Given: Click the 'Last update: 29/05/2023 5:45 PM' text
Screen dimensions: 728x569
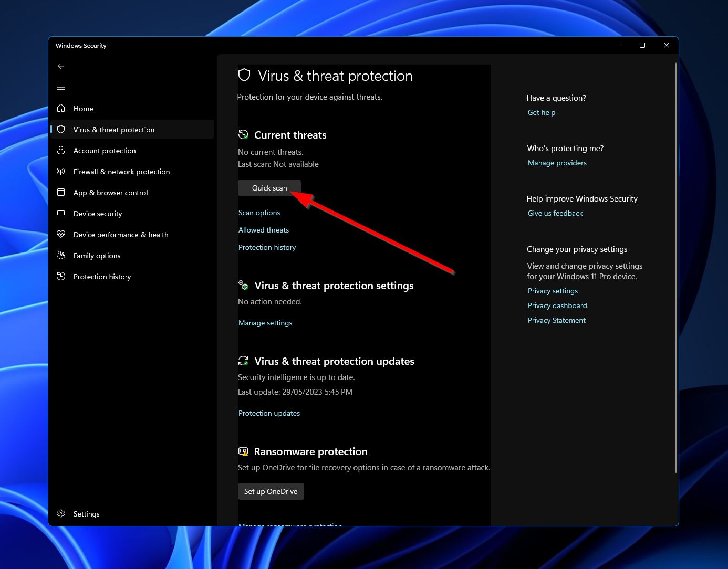Looking at the screenshot, I should 295,392.
